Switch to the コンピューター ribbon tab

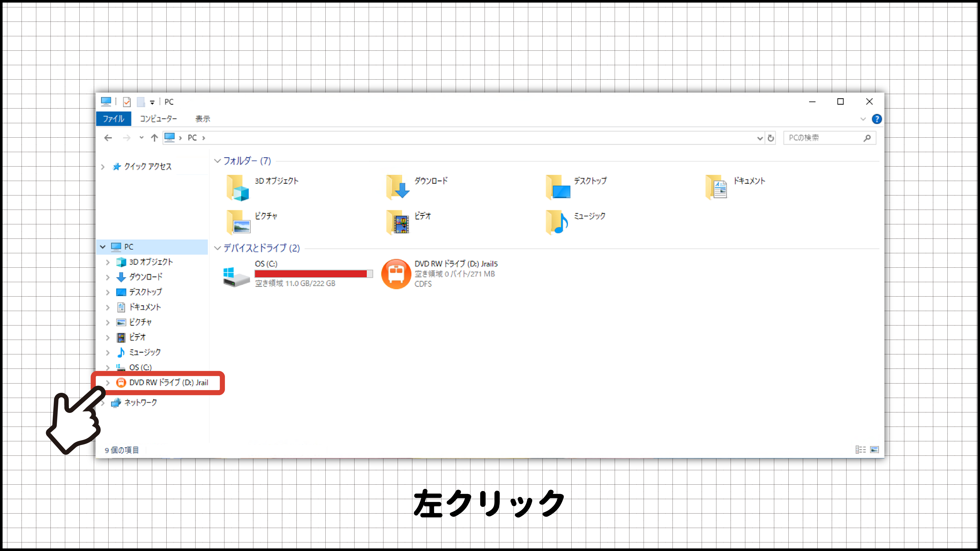[158, 119]
